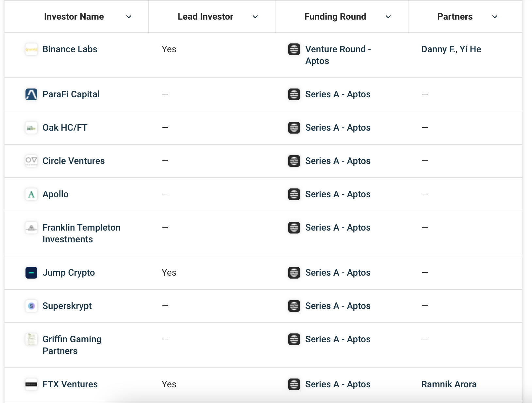Click the Yes value for FTX Ventures
This screenshot has width=532, height=403.
pyautogui.click(x=169, y=384)
